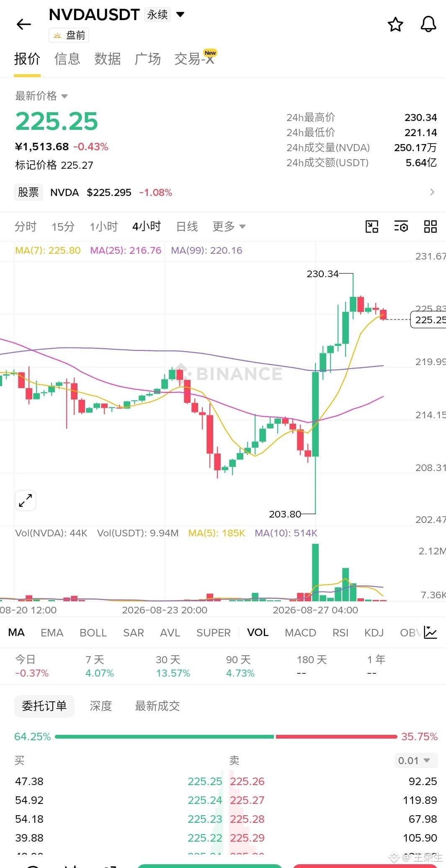Tap the 30 天 13.57% performance

pos(173,666)
